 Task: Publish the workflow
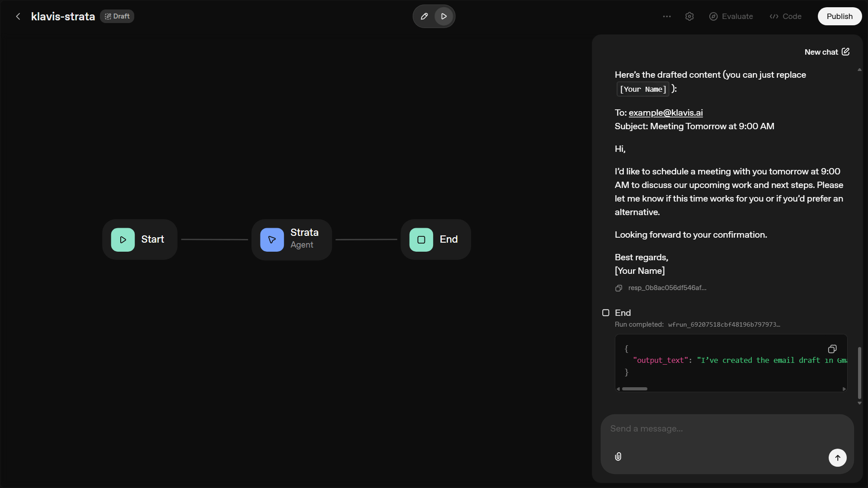click(840, 16)
